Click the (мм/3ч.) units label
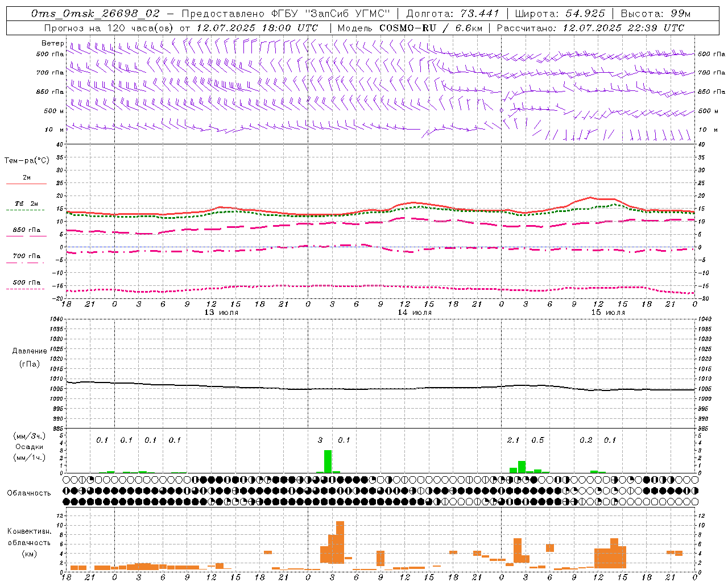Viewport: 728px width, 582px height. (30, 436)
